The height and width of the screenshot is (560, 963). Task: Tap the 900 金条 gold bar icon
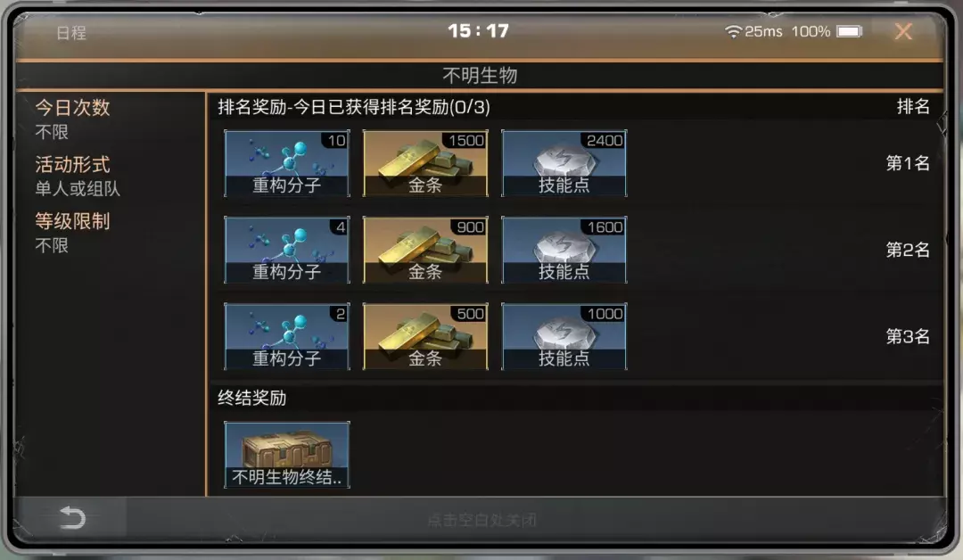click(425, 250)
